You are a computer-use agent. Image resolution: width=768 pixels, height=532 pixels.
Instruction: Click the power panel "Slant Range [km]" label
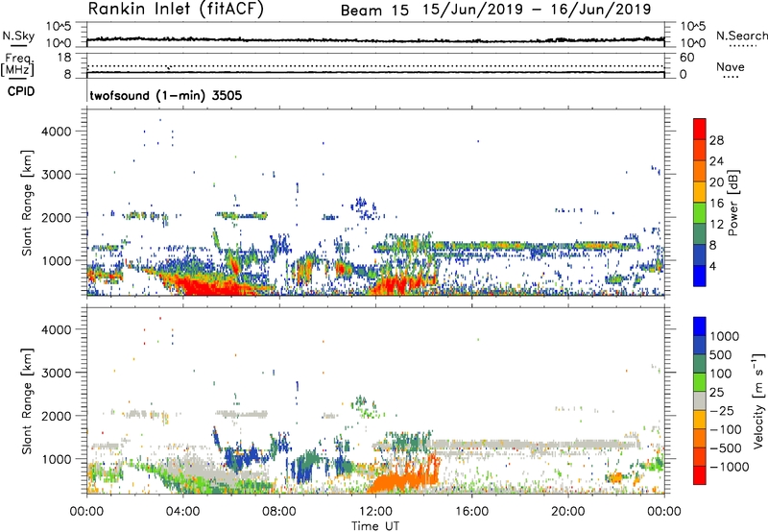(27, 203)
